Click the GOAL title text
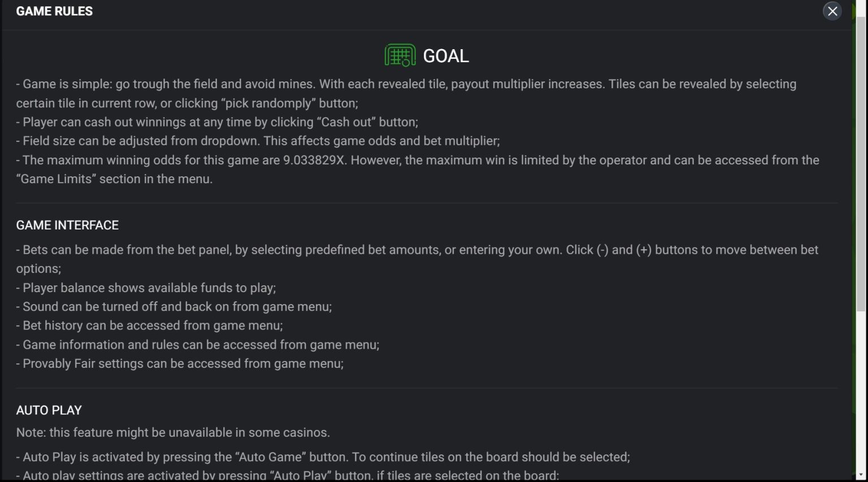 click(446, 56)
